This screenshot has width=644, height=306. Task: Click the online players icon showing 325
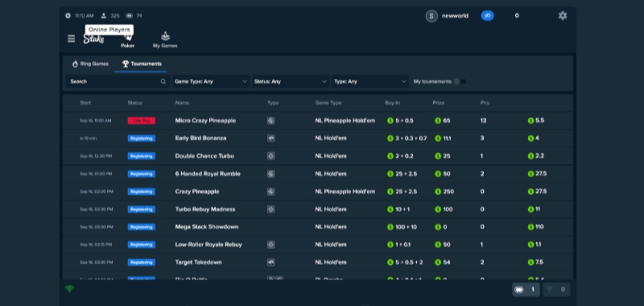[104, 15]
